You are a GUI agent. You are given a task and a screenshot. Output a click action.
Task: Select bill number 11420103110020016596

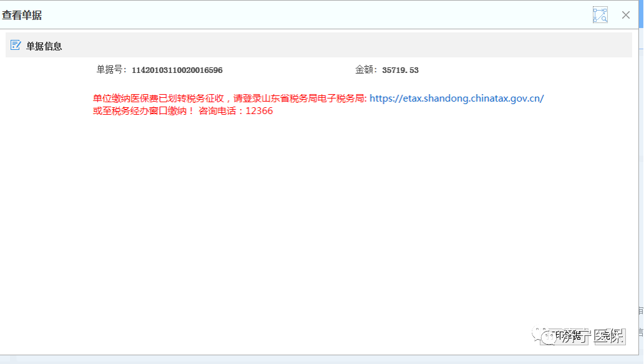(177, 70)
